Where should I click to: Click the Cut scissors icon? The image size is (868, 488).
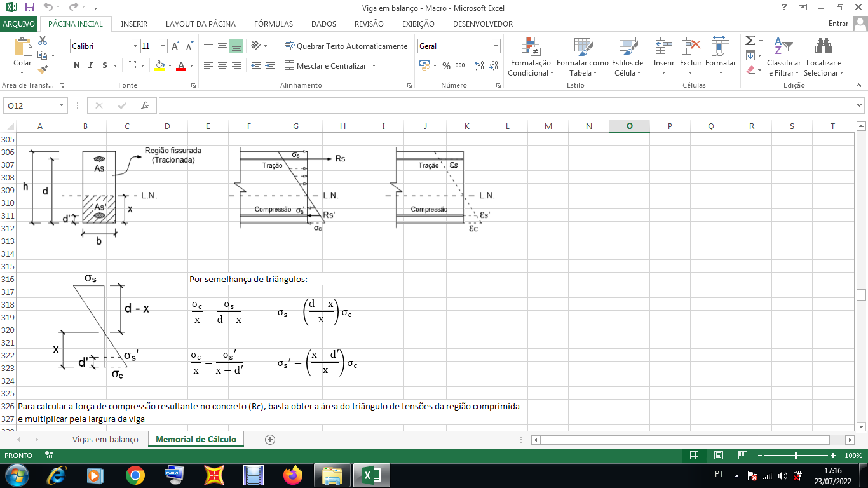point(43,41)
